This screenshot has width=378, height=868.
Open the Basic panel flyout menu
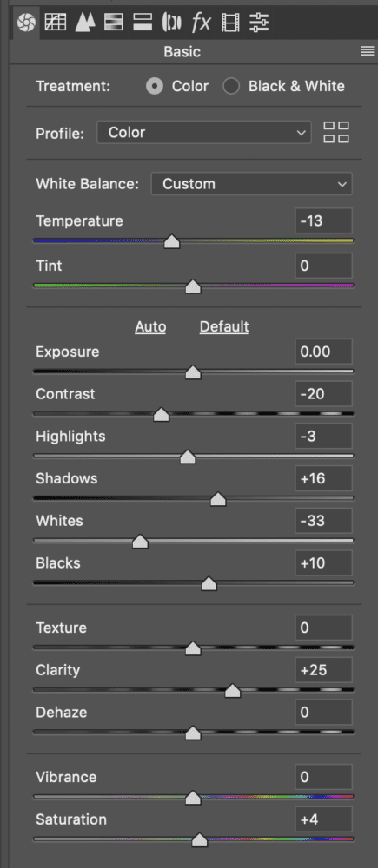[367, 51]
